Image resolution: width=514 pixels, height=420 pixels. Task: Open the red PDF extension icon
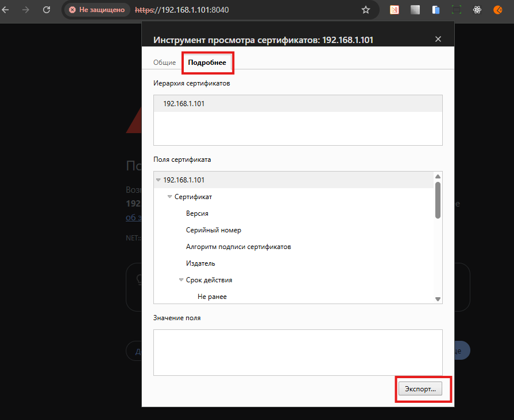pos(395,10)
